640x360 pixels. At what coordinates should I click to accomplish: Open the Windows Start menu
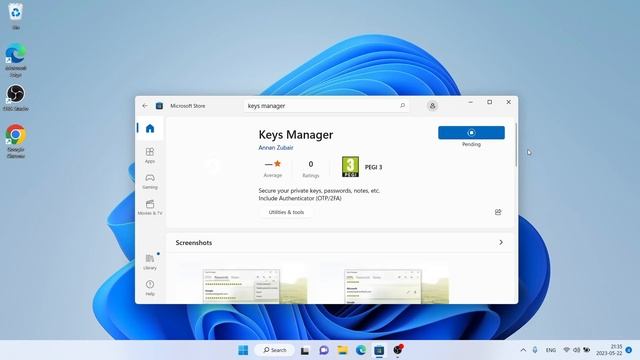click(243, 350)
